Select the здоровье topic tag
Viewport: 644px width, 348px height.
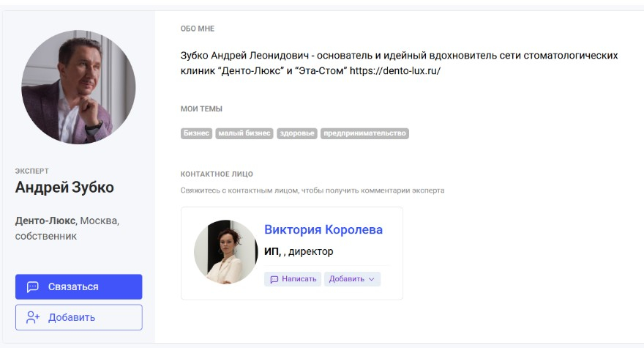(297, 133)
